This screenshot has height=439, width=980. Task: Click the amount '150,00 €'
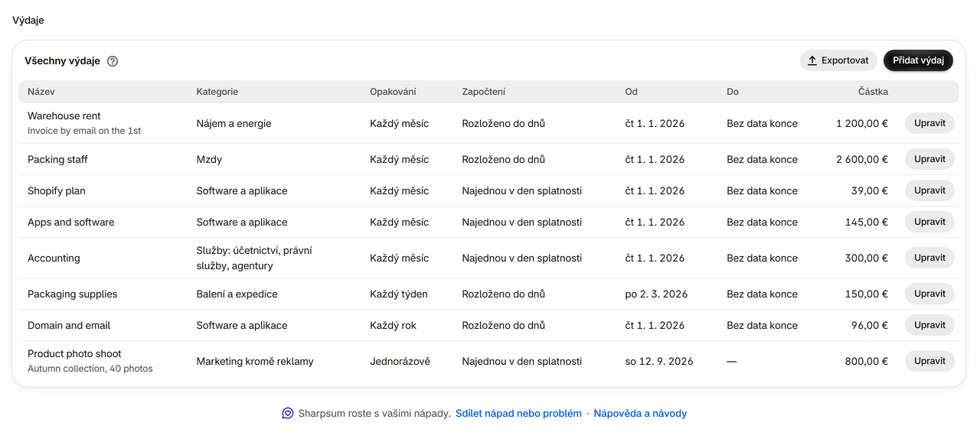867,294
